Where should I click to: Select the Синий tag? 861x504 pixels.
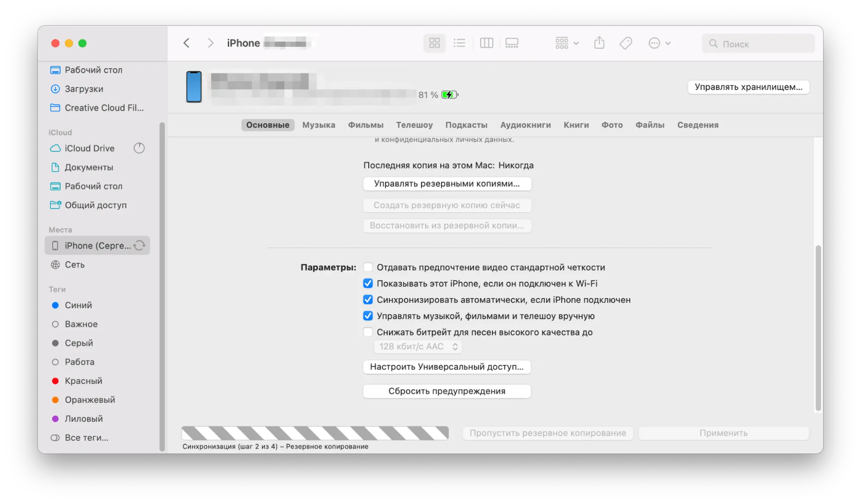(x=78, y=305)
